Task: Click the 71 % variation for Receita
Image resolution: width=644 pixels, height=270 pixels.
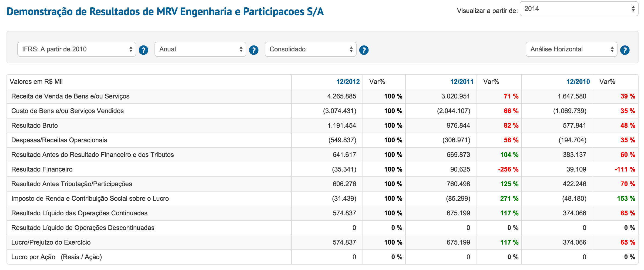Action: [511, 96]
